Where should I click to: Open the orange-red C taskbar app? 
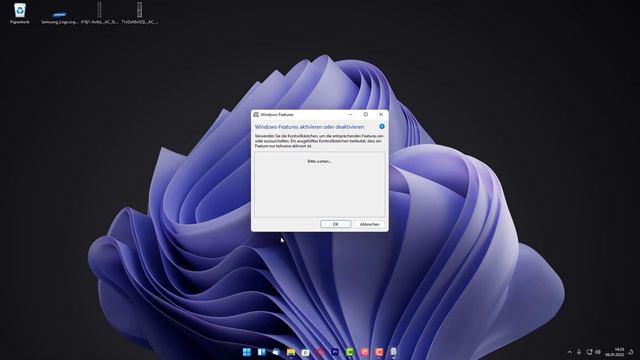(x=379, y=352)
